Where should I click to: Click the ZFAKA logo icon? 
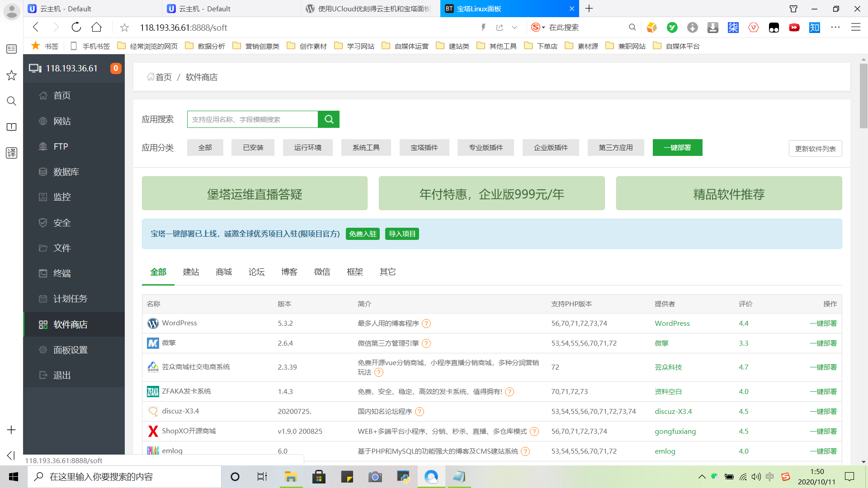[x=153, y=392]
